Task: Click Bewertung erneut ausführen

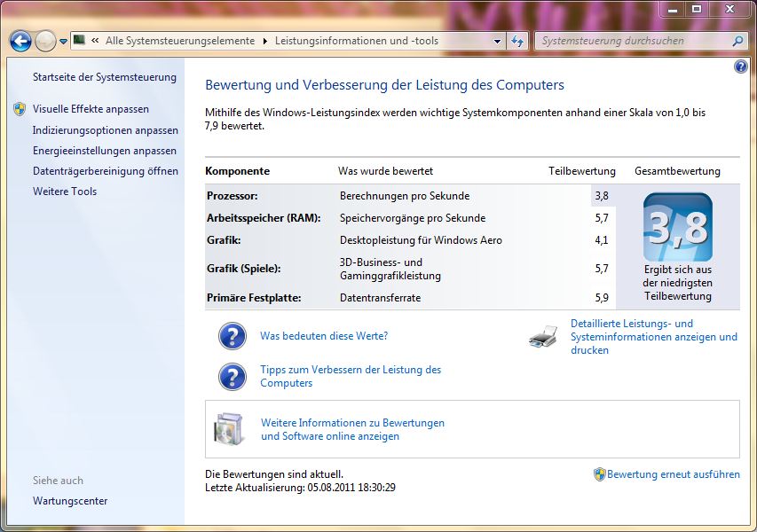Action: click(x=673, y=474)
